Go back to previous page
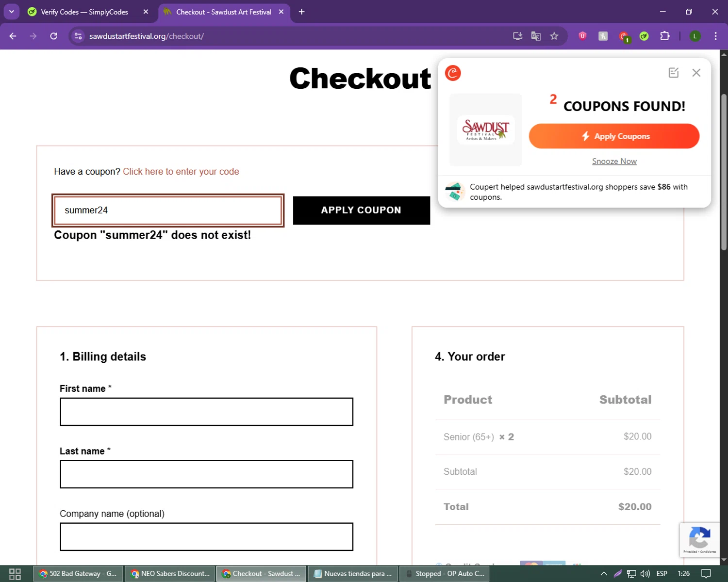 coord(13,36)
